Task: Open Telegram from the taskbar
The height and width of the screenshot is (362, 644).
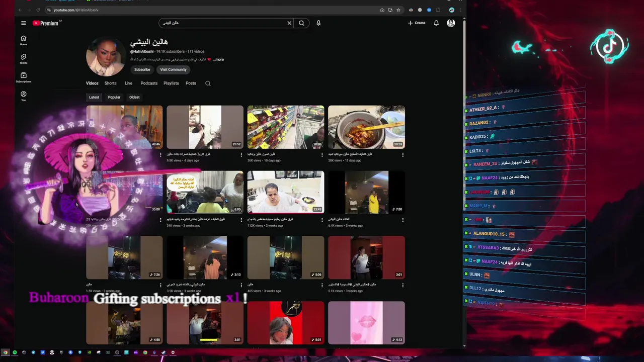Action: click(33, 352)
